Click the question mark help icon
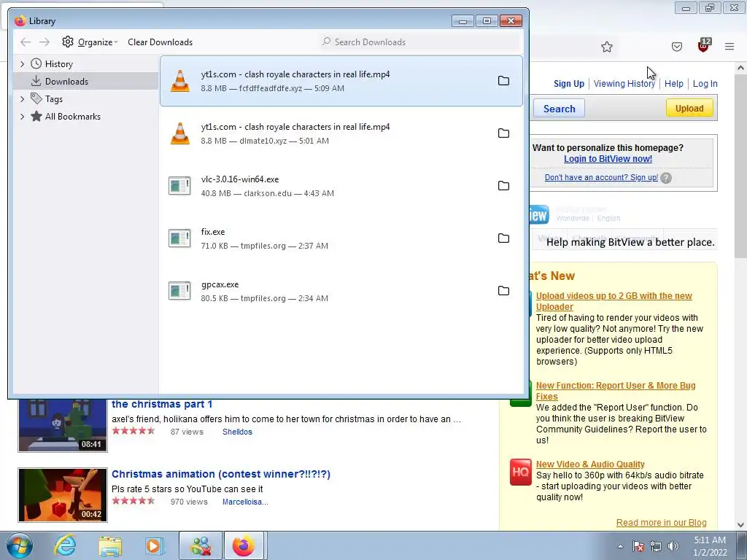 666,178
